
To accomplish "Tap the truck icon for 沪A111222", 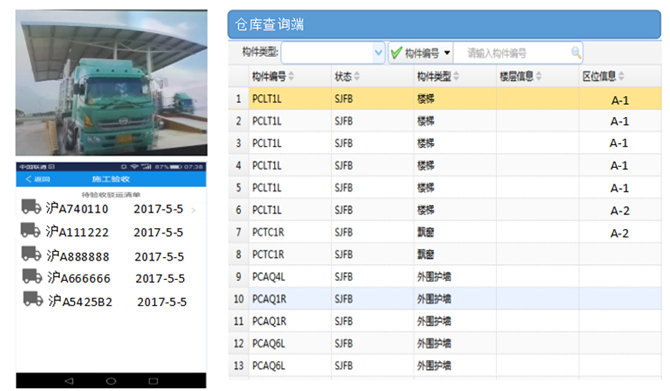I will click(30, 230).
